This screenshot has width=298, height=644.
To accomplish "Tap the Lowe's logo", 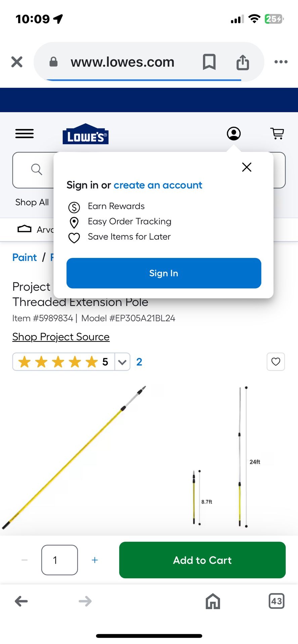I will click(85, 134).
